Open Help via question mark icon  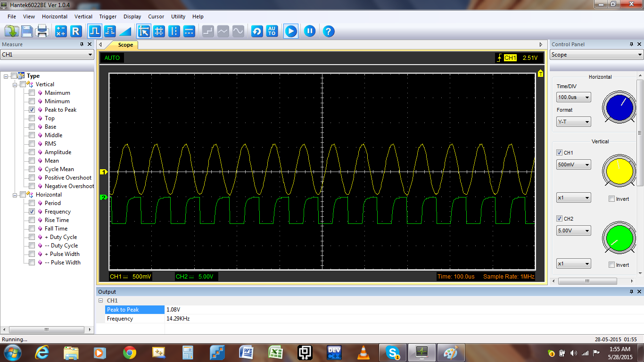329,32
